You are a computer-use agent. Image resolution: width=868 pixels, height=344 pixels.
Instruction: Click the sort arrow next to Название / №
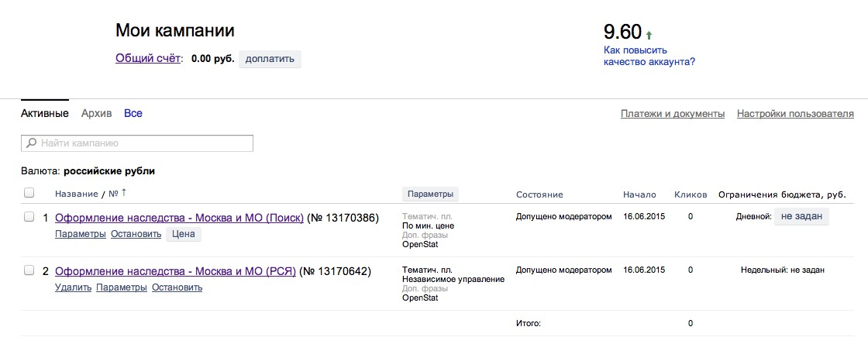tap(124, 192)
